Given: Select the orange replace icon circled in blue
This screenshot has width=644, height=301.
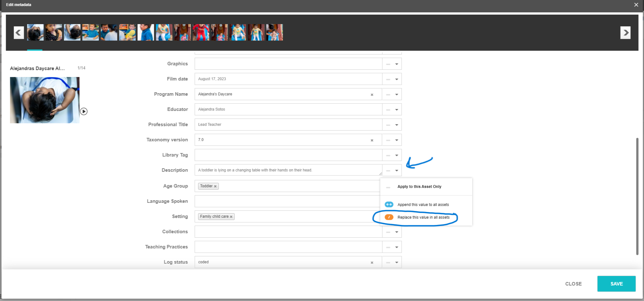Looking at the screenshot, I should coord(389,217).
